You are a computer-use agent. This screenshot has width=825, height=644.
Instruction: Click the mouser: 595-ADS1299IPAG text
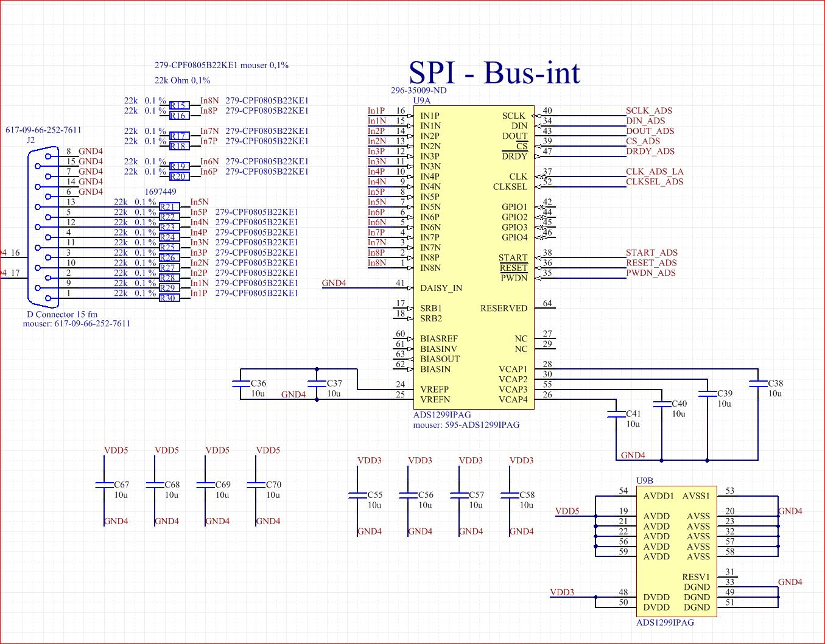click(x=466, y=425)
